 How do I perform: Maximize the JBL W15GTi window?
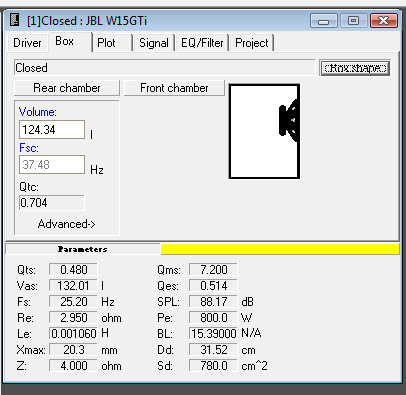353,21
